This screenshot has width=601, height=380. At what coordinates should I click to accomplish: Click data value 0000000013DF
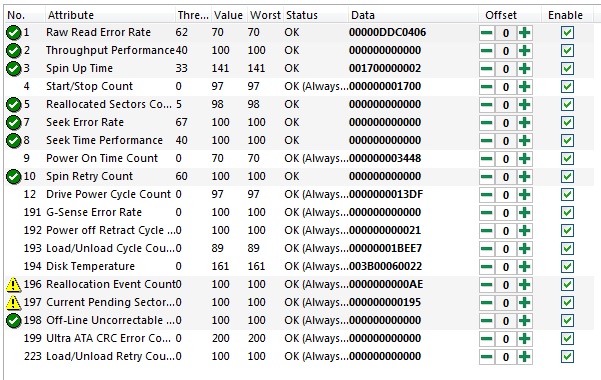point(386,194)
